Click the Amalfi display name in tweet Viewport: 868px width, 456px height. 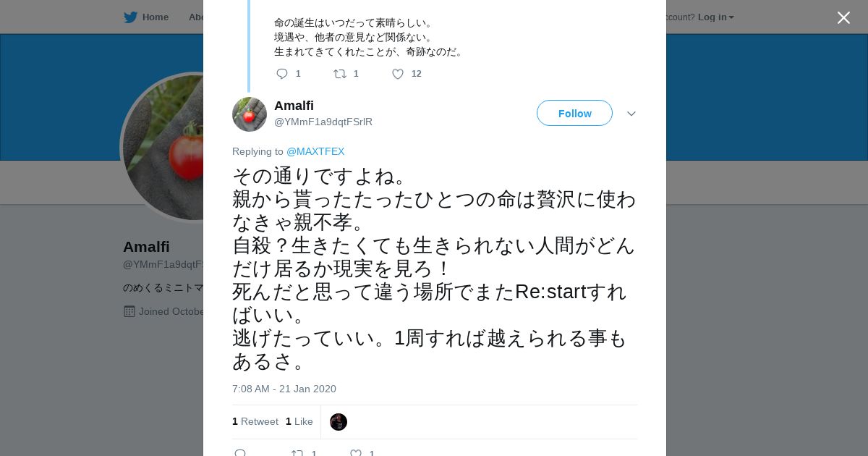(x=294, y=106)
